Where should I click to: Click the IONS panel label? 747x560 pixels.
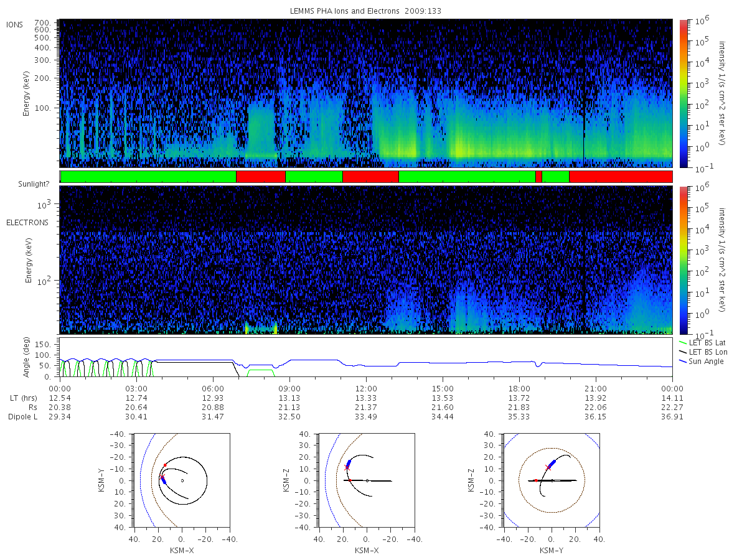click(15, 24)
